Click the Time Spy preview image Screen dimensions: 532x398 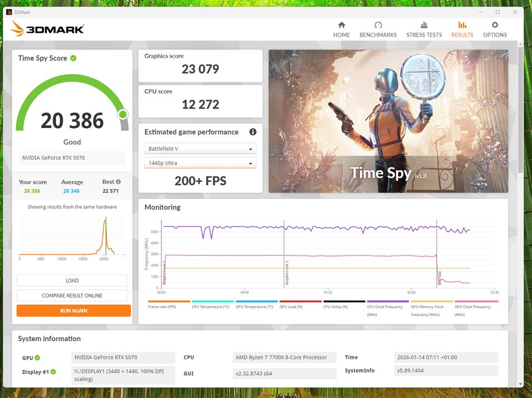coord(388,121)
